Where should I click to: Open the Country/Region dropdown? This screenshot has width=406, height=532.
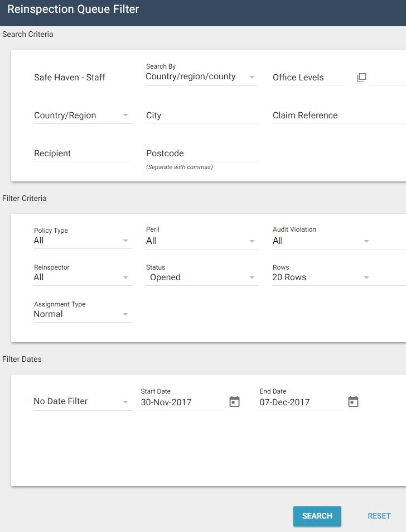(x=83, y=116)
